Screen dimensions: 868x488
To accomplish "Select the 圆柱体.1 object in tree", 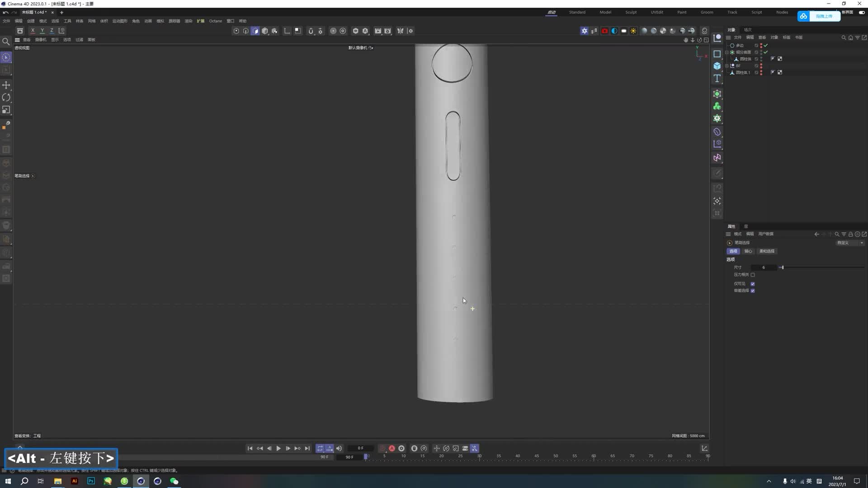I will point(743,72).
